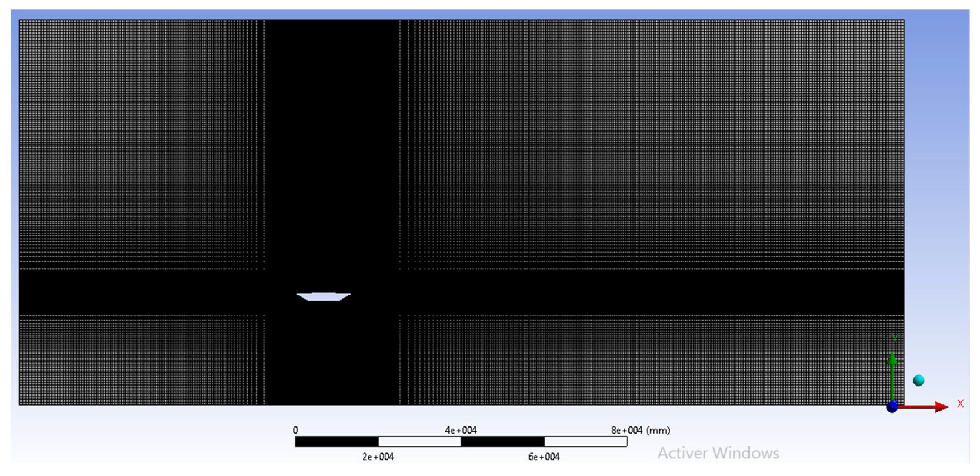The width and height of the screenshot is (980, 476).
Task: Click the 0 label on the scale ruler
Action: point(295,430)
